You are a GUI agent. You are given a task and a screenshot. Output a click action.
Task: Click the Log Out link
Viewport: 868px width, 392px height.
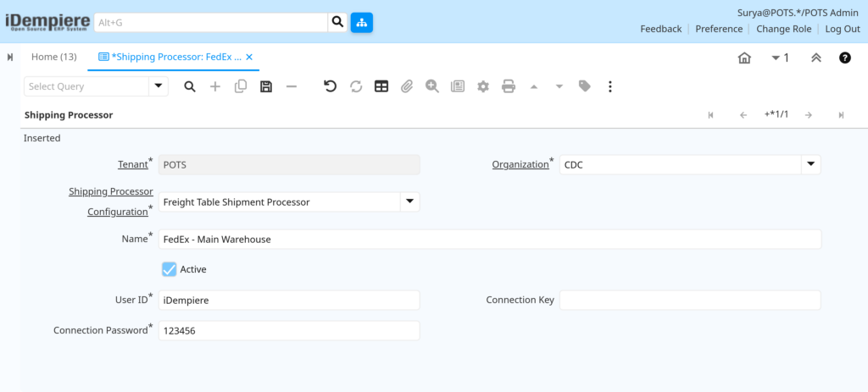(843, 29)
